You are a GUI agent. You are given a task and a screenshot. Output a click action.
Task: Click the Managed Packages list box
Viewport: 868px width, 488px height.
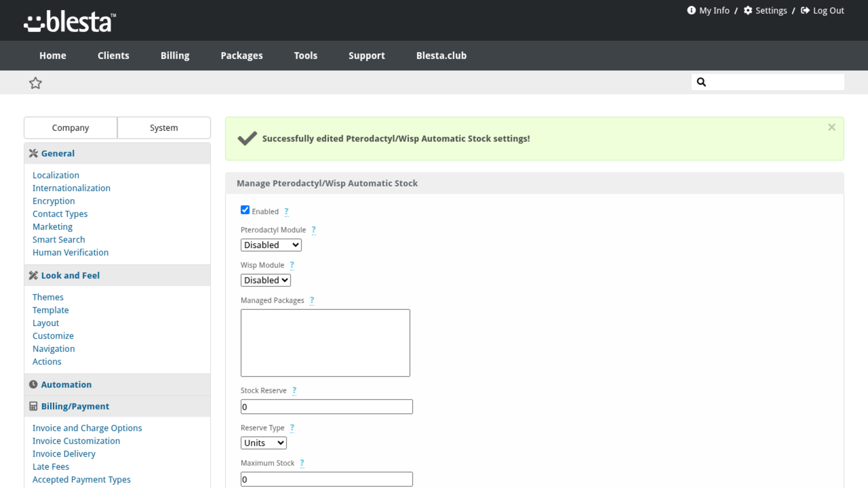point(325,343)
